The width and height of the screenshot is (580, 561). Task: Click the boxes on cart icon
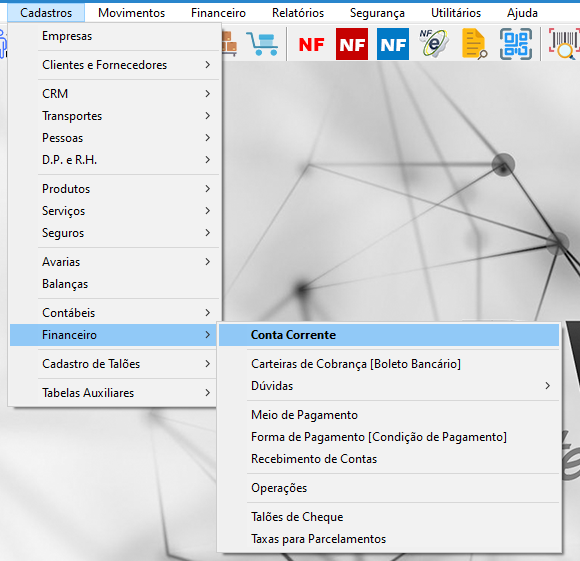click(229, 44)
